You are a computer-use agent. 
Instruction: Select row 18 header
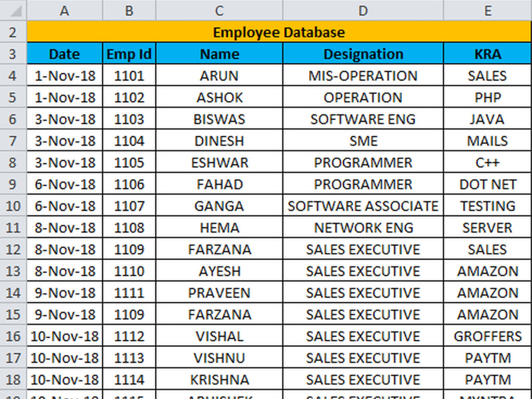[x=13, y=379]
